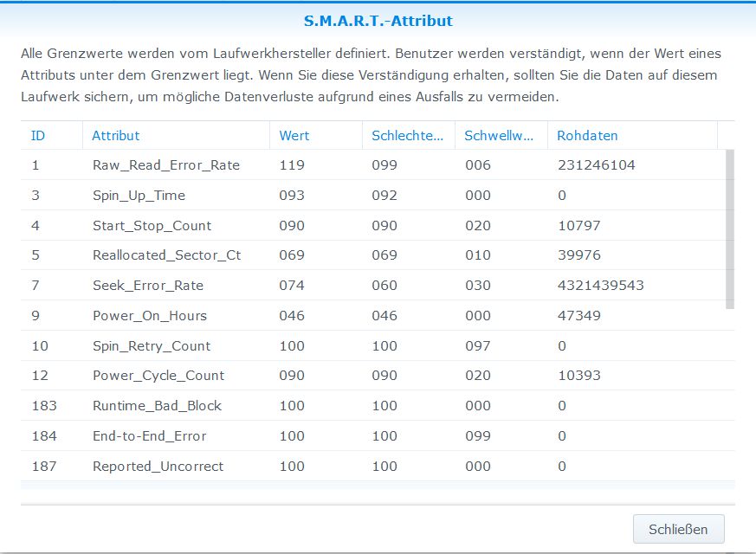Click the Schlechte... column header
This screenshot has width=756, height=554.
pos(409,135)
